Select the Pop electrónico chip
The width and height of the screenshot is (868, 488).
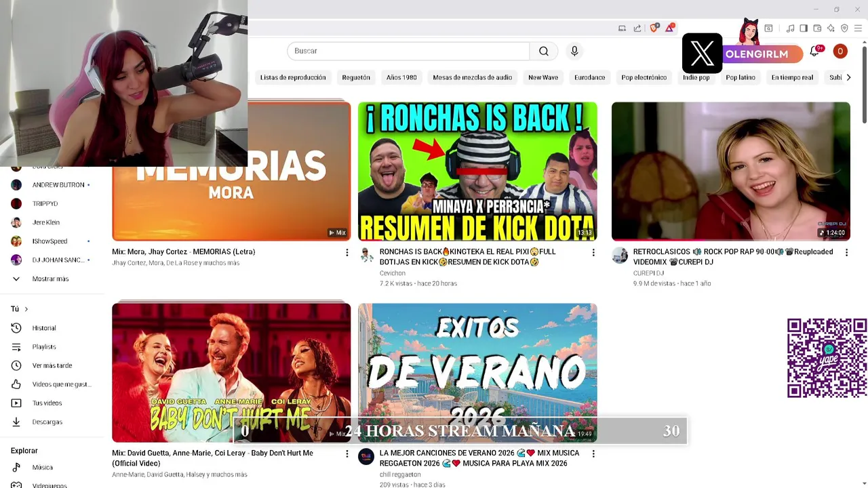pos(644,77)
